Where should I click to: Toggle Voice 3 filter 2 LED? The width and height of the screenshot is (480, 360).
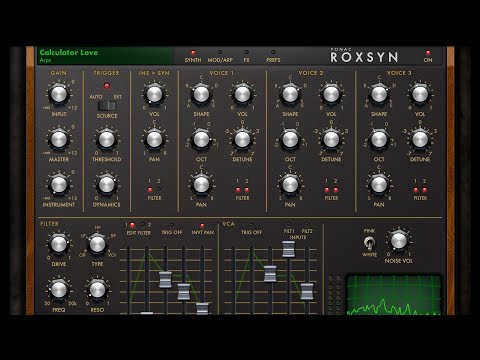[425, 190]
